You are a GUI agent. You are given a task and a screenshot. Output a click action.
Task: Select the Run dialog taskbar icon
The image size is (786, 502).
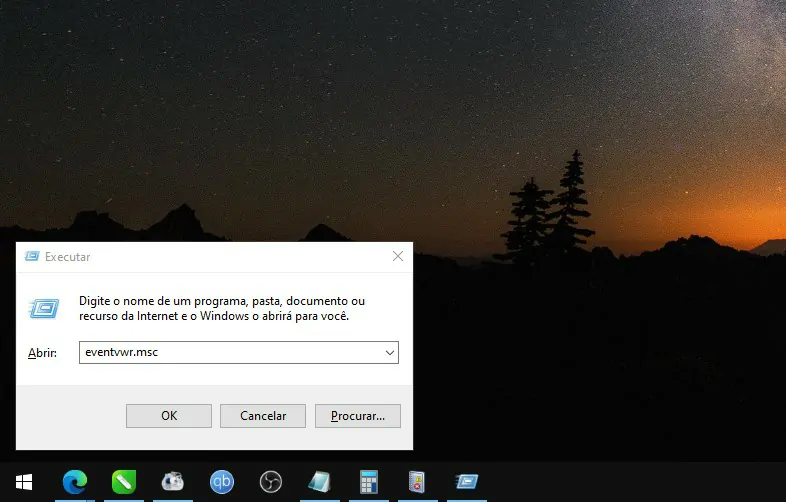click(x=467, y=482)
